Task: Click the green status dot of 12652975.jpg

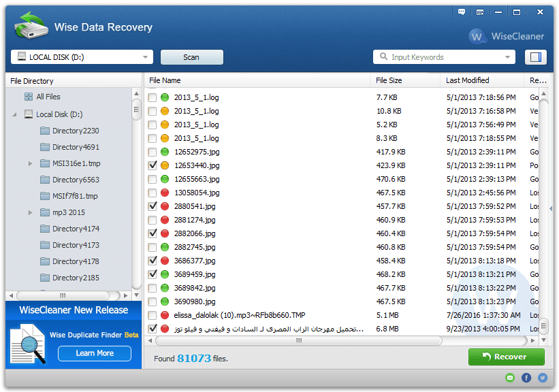Action: coord(165,152)
